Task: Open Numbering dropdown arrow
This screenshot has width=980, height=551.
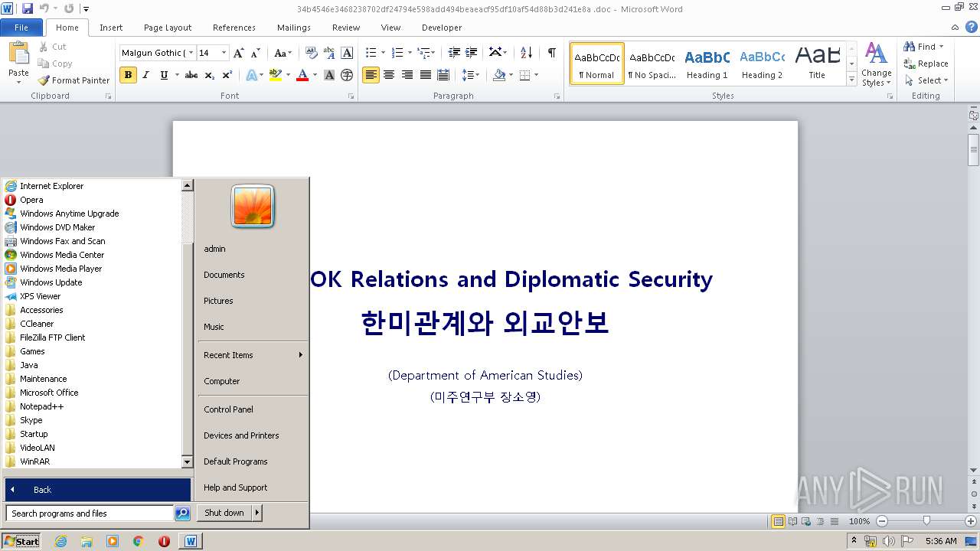Action: pos(410,53)
